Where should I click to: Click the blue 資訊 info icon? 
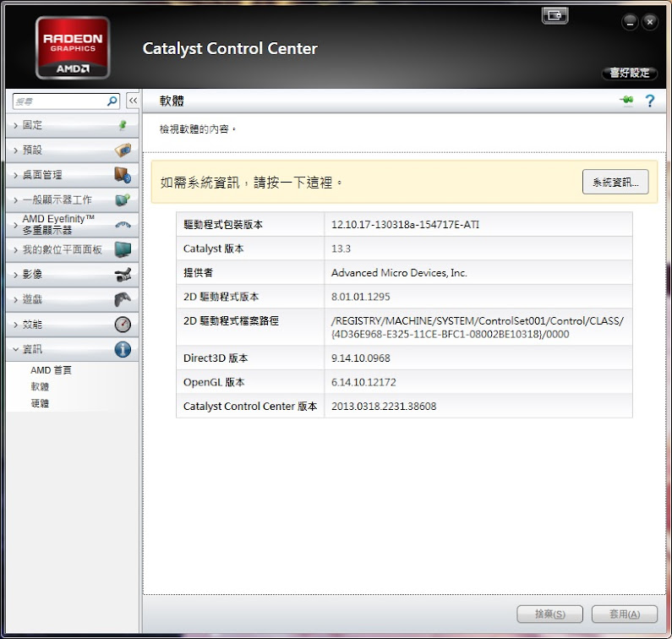pos(123,349)
